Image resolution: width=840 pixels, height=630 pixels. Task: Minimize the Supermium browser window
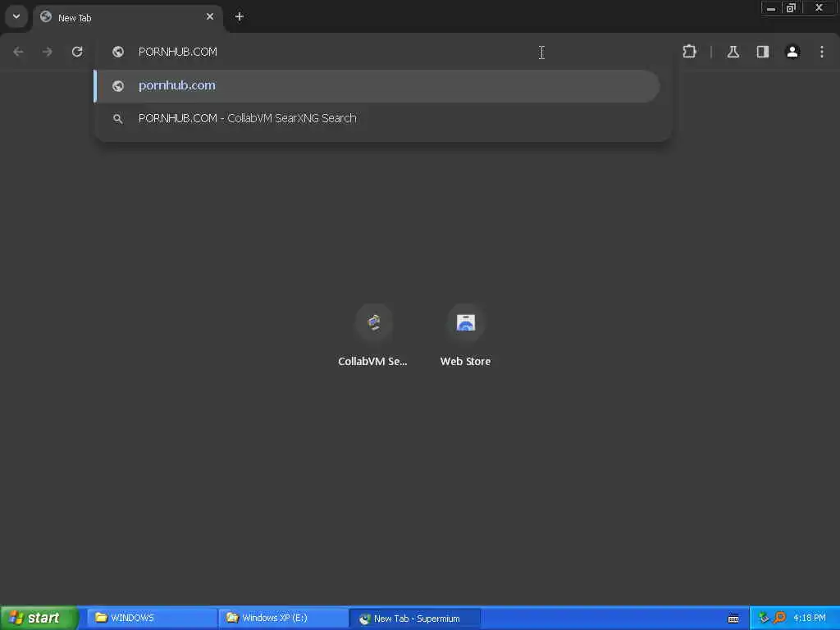coord(771,8)
